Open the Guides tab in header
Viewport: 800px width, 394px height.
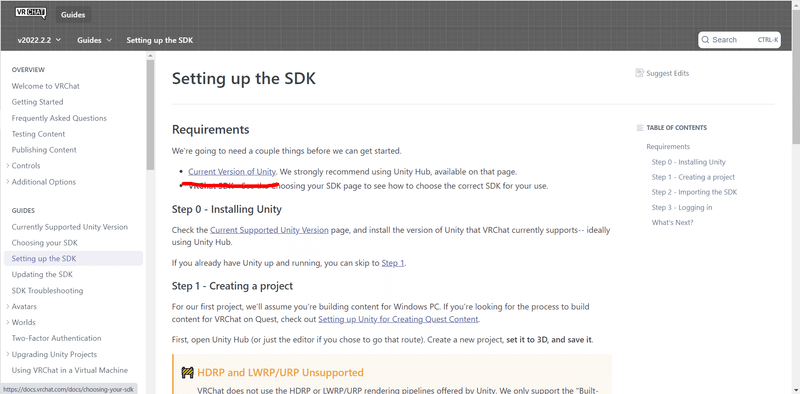point(73,15)
